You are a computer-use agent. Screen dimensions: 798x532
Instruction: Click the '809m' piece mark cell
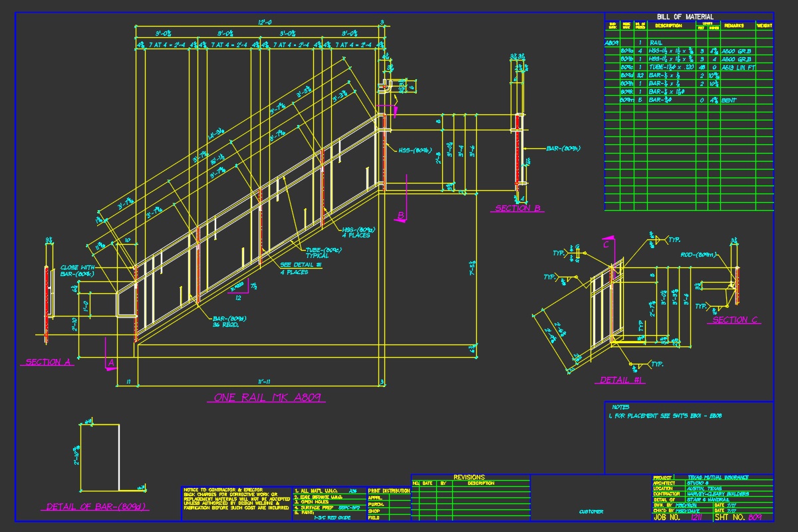(x=626, y=100)
